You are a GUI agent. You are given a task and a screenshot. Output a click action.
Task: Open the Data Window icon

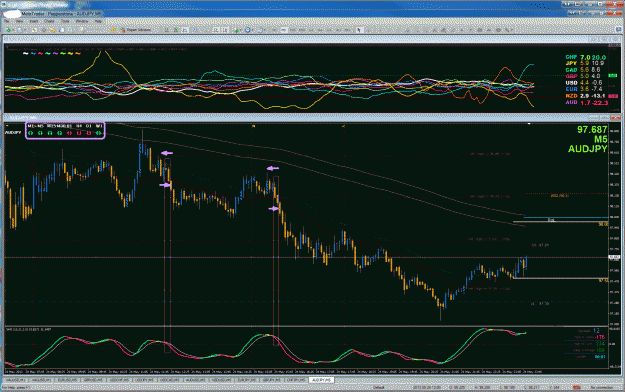[43, 30]
